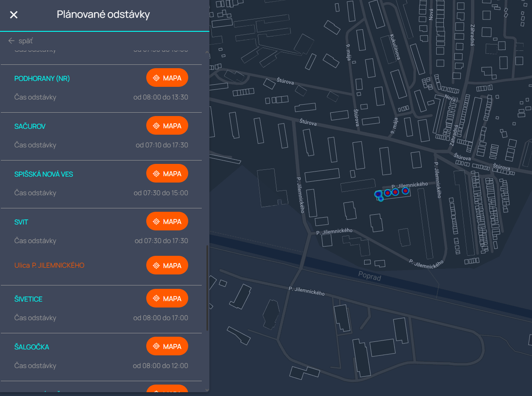Select the ŠALGOČKA municipality name
532x396 pixels.
32,347
